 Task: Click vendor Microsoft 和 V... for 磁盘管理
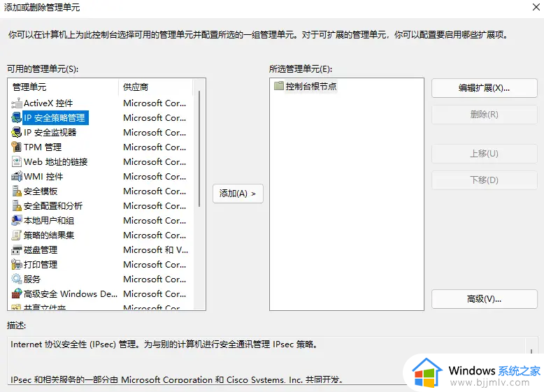click(156, 250)
